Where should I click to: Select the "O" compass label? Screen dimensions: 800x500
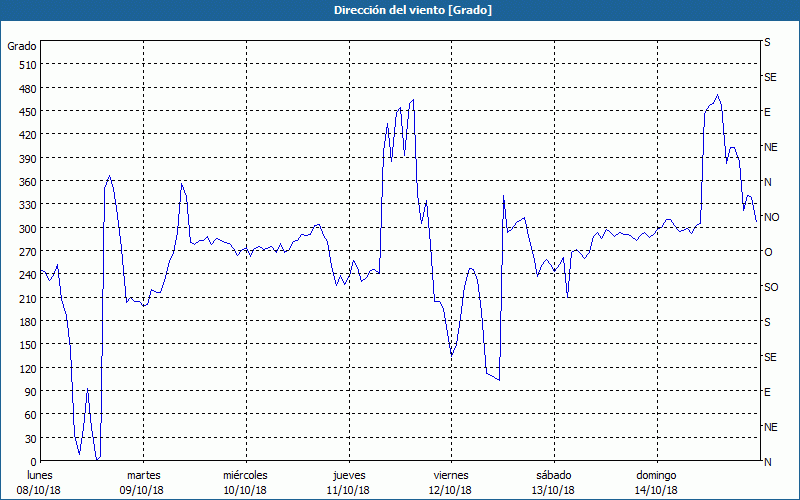coord(768,252)
